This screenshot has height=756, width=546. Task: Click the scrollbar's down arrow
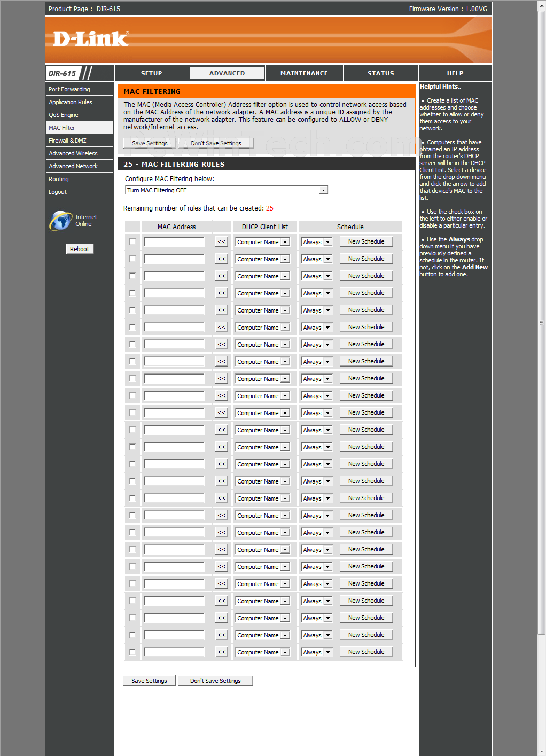point(541,751)
